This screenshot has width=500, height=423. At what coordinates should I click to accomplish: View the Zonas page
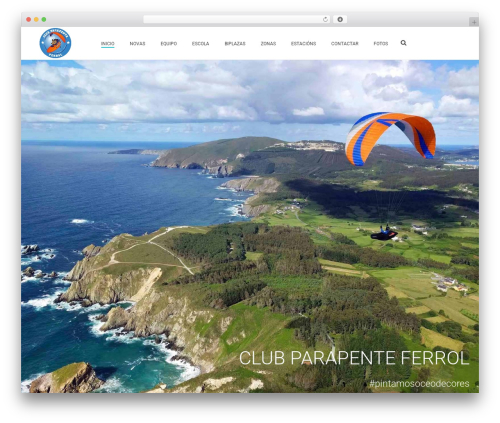(x=268, y=44)
